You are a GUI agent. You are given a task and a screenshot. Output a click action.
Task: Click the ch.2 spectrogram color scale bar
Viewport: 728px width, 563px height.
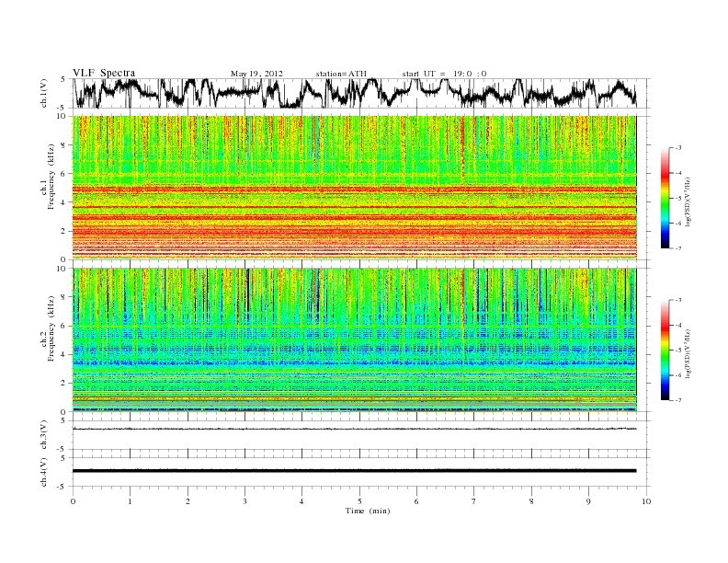665,350
